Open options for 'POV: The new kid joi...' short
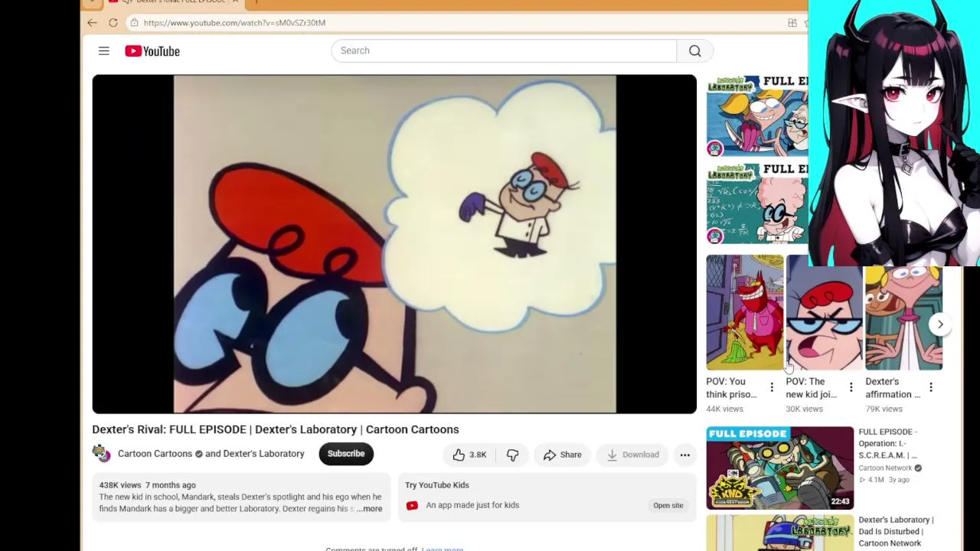 [x=851, y=387]
